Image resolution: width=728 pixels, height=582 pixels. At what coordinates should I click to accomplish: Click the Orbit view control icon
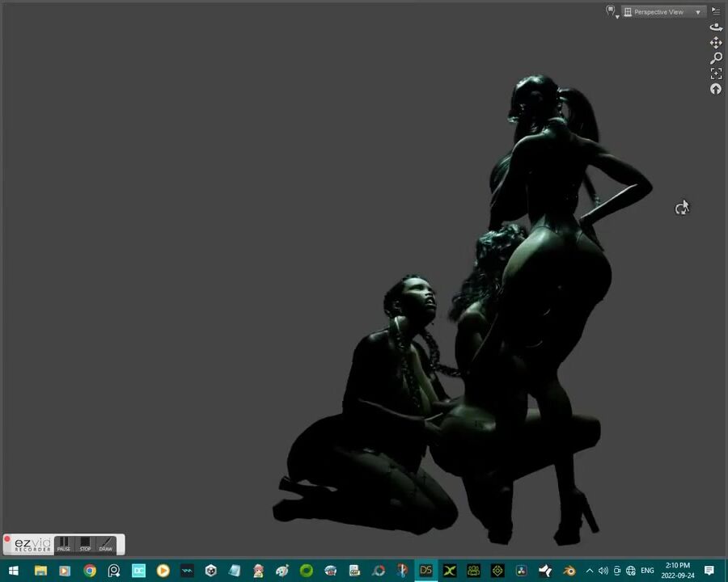pos(716,27)
